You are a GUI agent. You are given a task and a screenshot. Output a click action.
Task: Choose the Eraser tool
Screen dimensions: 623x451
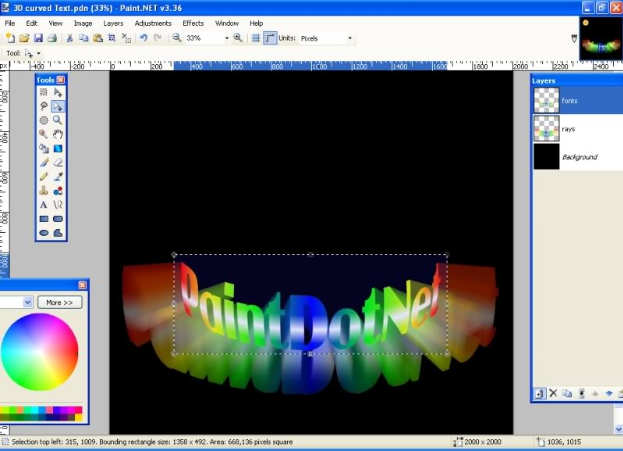(x=58, y=163)
